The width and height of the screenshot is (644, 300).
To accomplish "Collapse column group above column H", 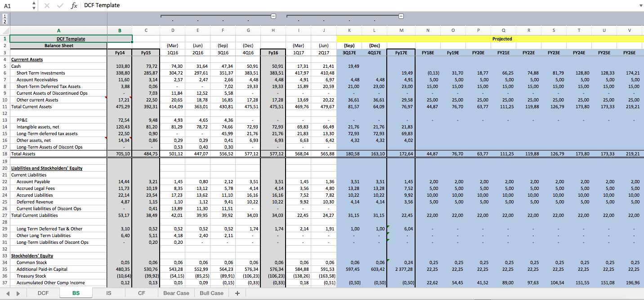I will point(273,16).
